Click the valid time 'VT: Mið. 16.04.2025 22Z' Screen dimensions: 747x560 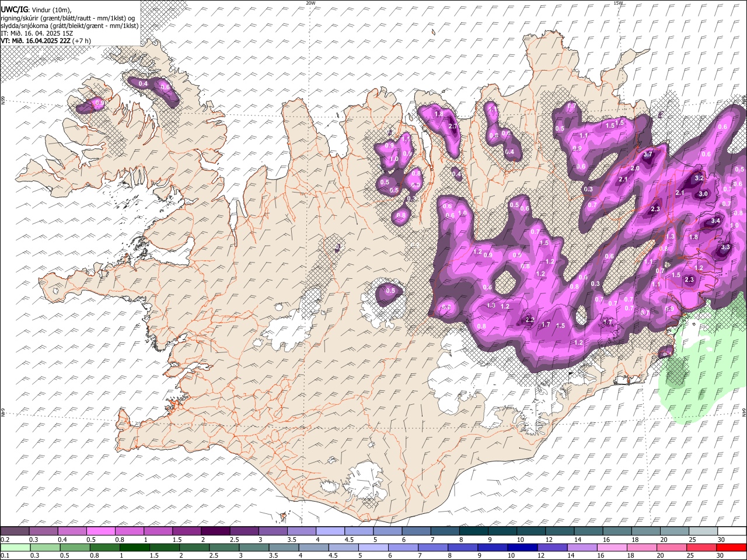[x=37, y=41]
